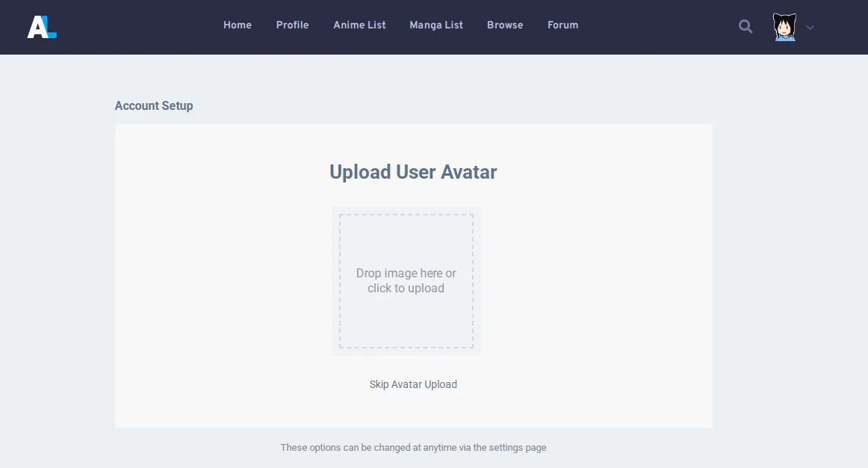868x468 pixels.
Task: Open Manga List in navigation
Action: [x=436, y=25]
